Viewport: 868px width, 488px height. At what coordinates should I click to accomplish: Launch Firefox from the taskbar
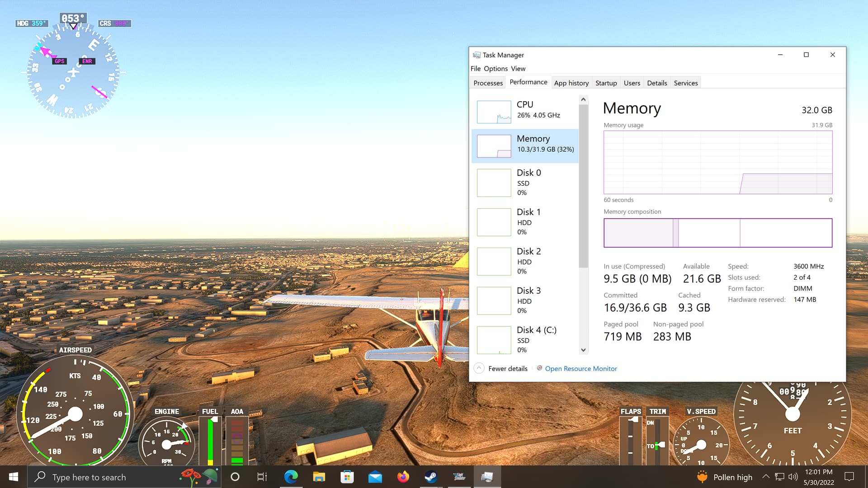click(403, 477)
